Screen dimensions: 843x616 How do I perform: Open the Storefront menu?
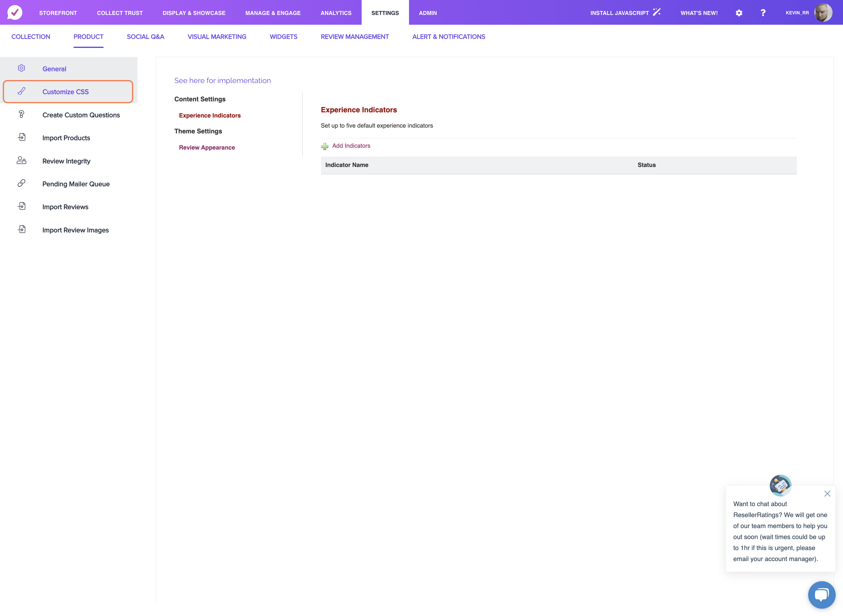coord(58,13)
